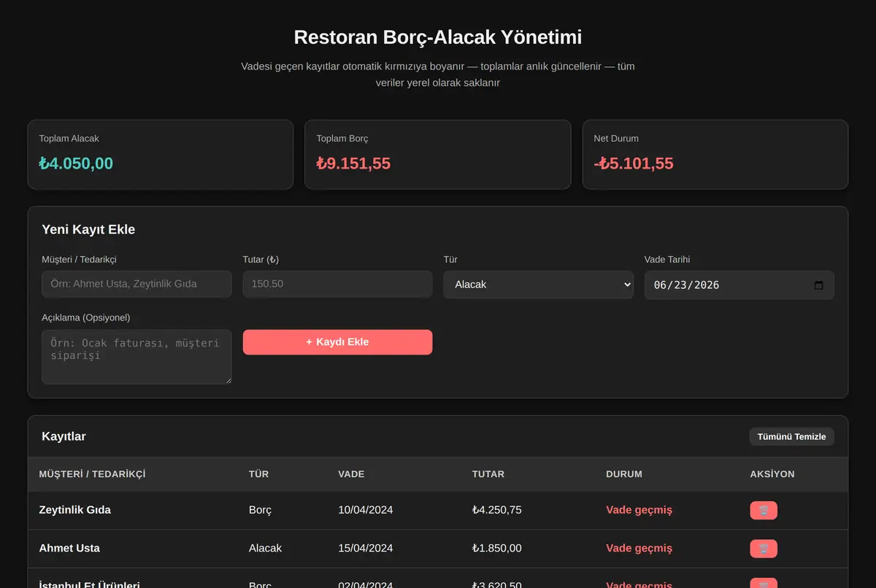Click the VADE column header

pyautogui.click(x=351, y=473)
